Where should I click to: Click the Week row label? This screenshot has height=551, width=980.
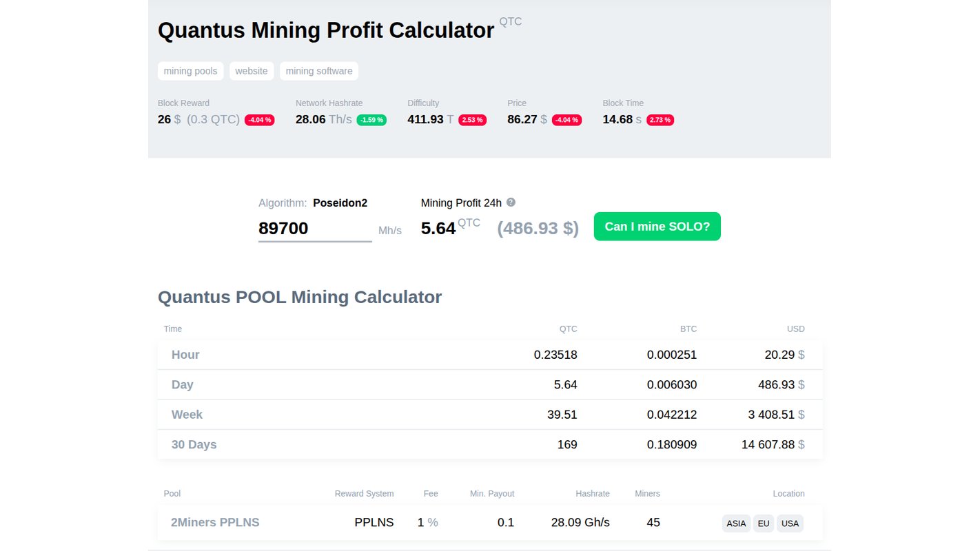(x=187, y=415)
